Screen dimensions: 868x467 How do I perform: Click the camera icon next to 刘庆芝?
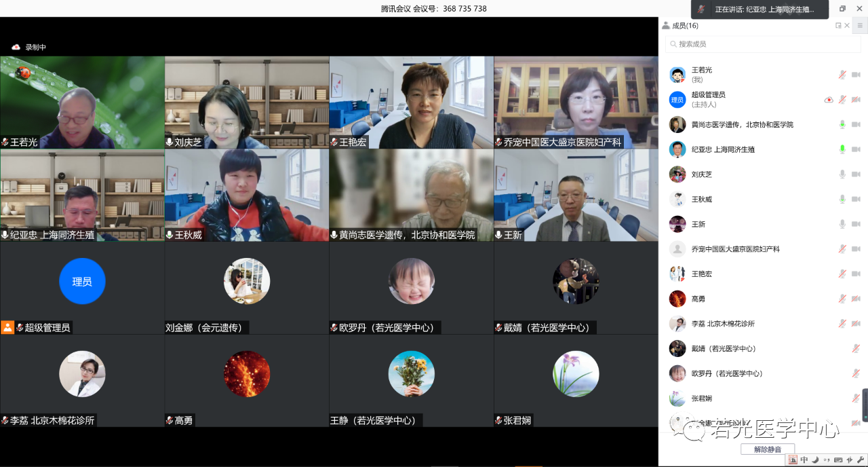(856, 174)
